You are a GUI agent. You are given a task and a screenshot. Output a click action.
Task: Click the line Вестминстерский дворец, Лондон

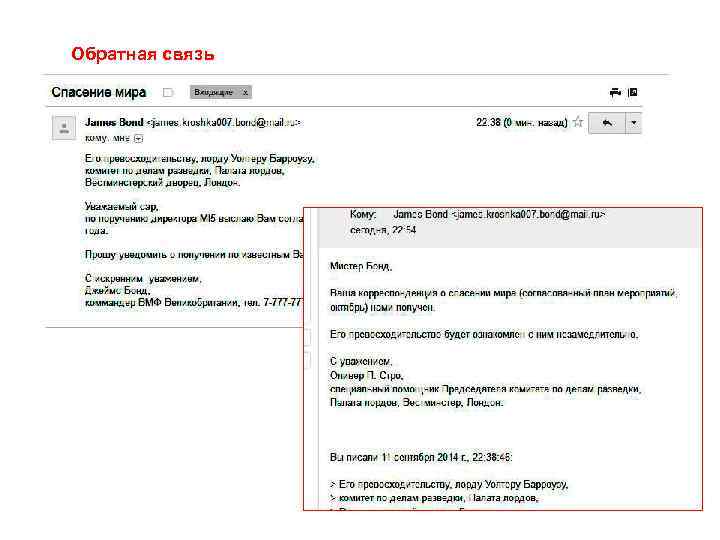pos(163,183)
